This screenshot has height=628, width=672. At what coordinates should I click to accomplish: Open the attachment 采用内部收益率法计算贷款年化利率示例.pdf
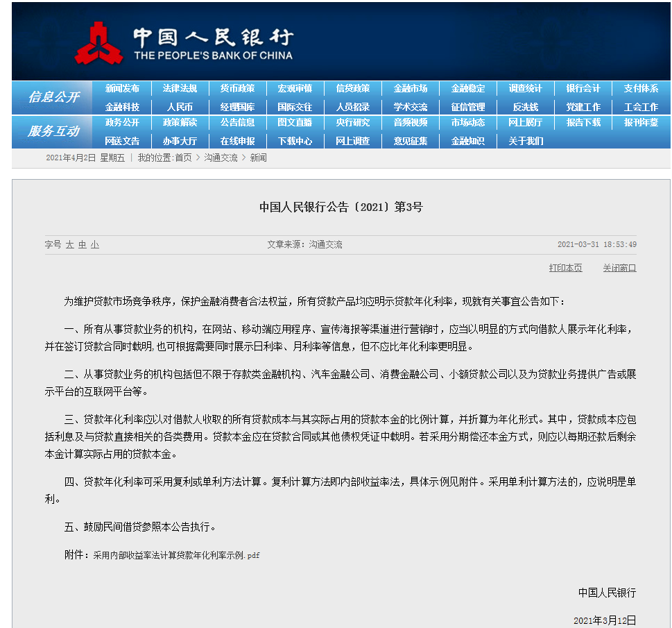(176, 555)
